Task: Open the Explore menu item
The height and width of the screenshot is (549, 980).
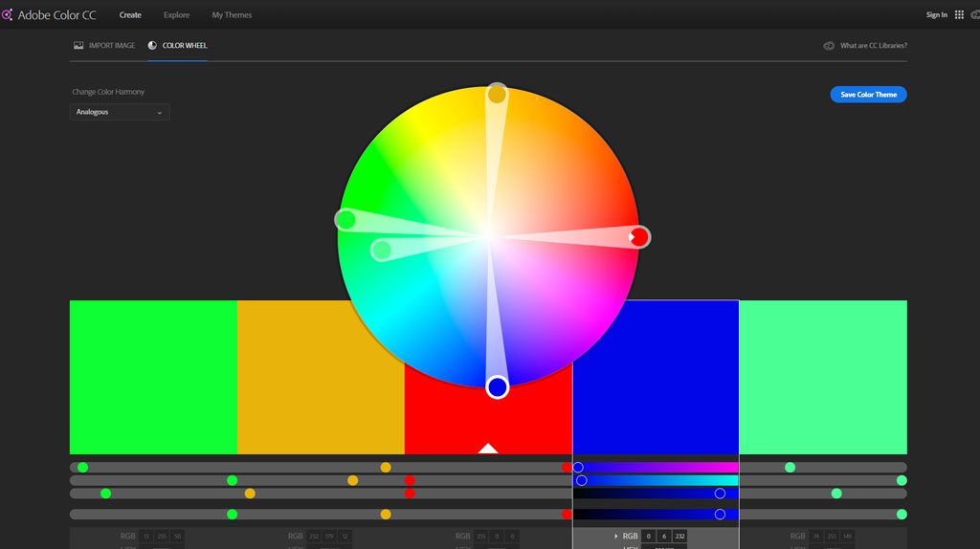Action: point(176,15)
